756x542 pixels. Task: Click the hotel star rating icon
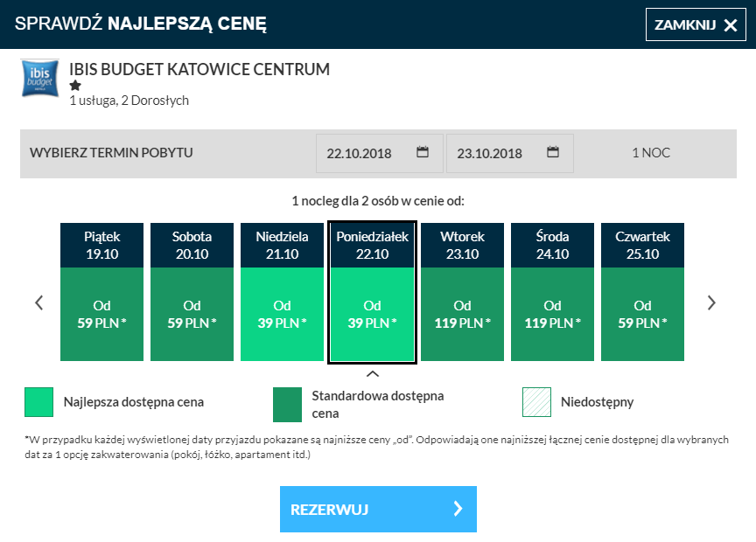click(x=75, y=86)
